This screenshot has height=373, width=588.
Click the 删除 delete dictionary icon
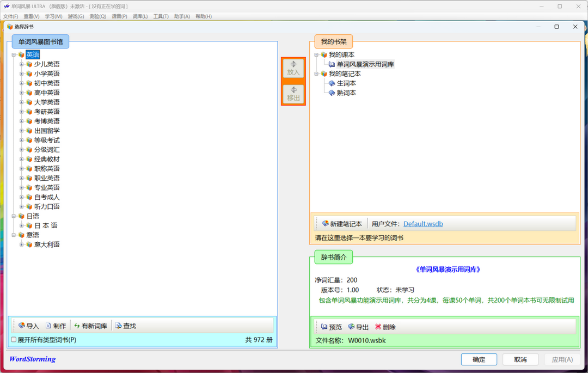click(x=385, y=327)
